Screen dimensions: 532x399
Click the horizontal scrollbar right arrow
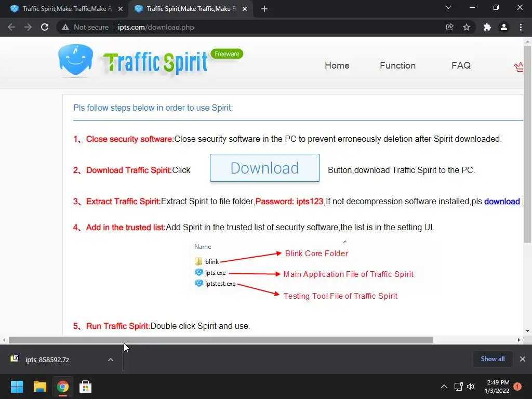[519, 340]
